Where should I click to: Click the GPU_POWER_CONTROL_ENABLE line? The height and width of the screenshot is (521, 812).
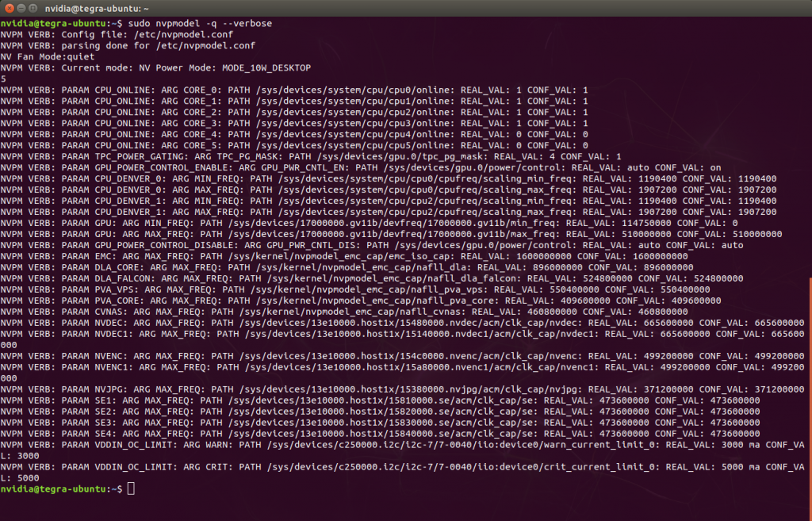pyautogui.click(x=361, y=168)
